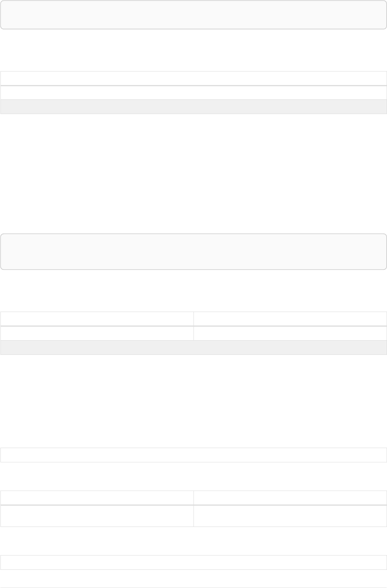Click gray shaded row of the upper single-column table
This screenshot has width=387, height=588.
pos(193,107)
